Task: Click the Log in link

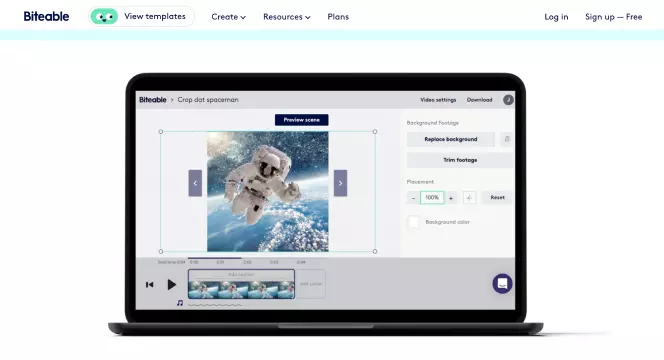Action: [556, 17]
